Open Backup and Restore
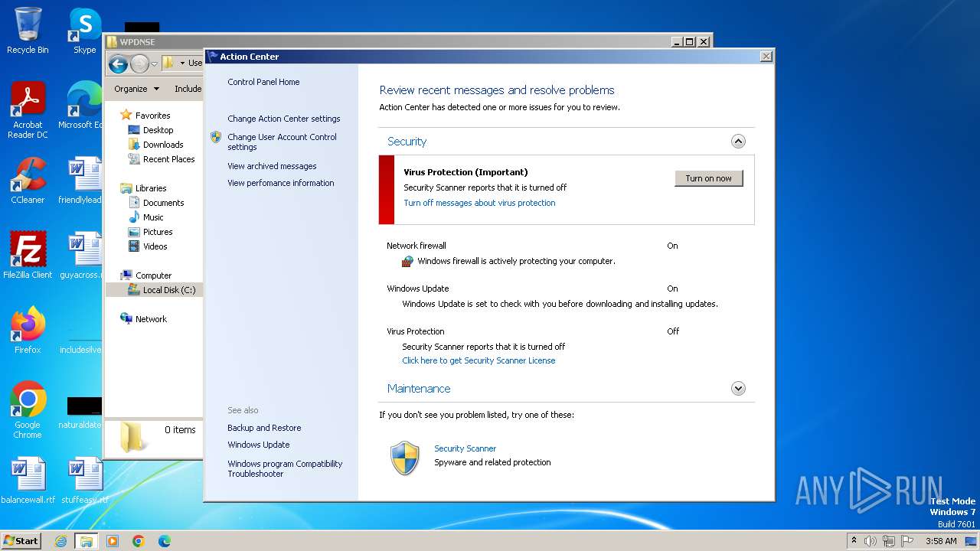 (x=264, y=428)
